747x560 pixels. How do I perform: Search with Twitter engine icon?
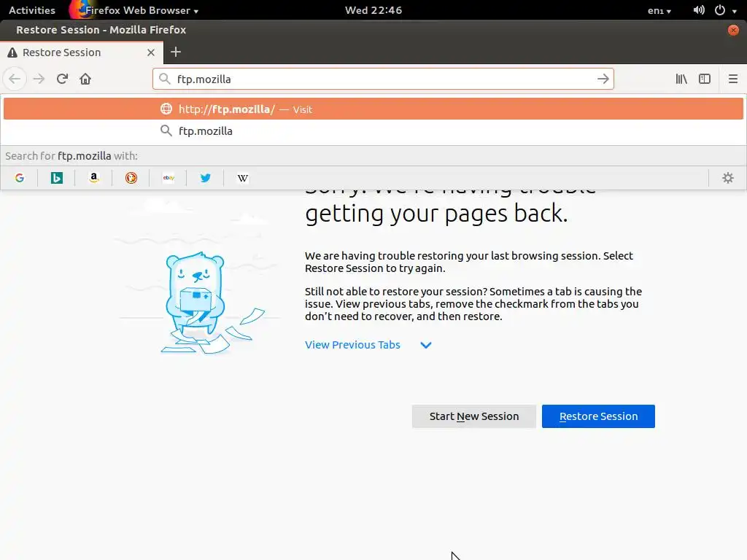click(x=205, y=178)
